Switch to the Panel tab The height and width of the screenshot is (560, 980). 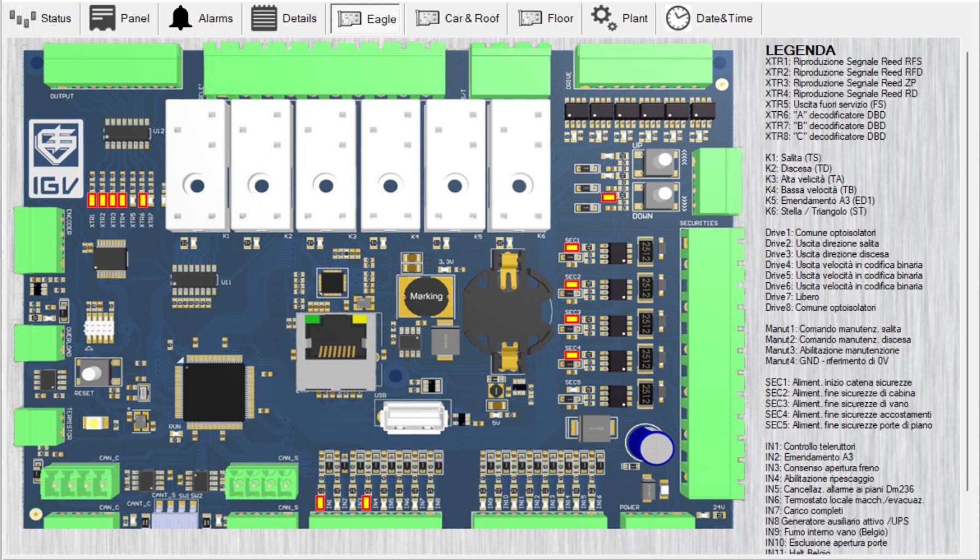click(119, 19)
